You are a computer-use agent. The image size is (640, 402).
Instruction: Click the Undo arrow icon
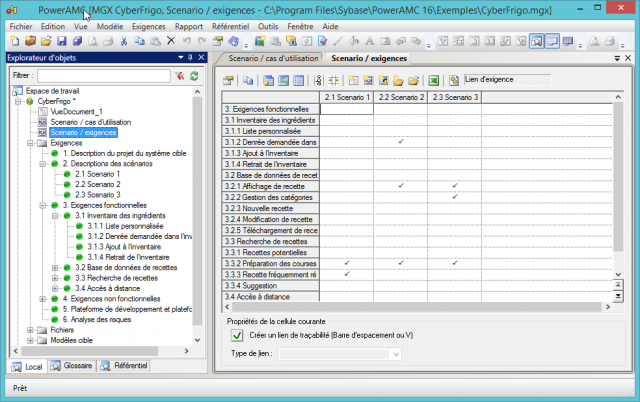point(187,41)
